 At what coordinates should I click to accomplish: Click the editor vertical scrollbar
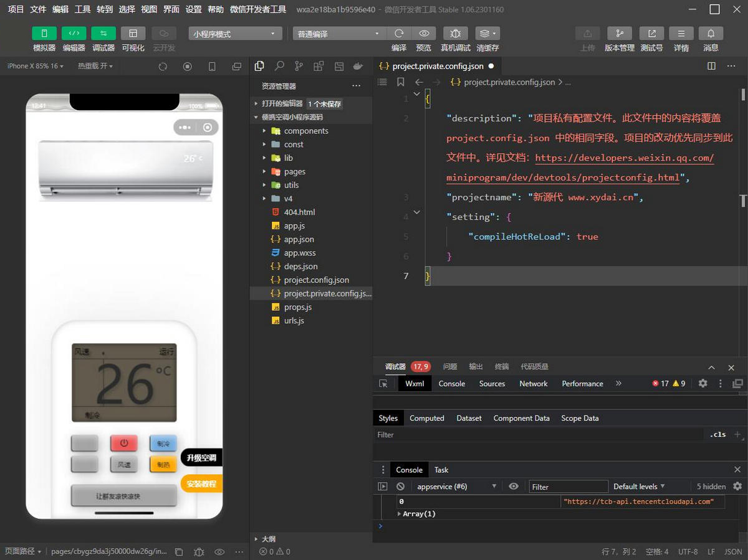(x=743, y=95)
